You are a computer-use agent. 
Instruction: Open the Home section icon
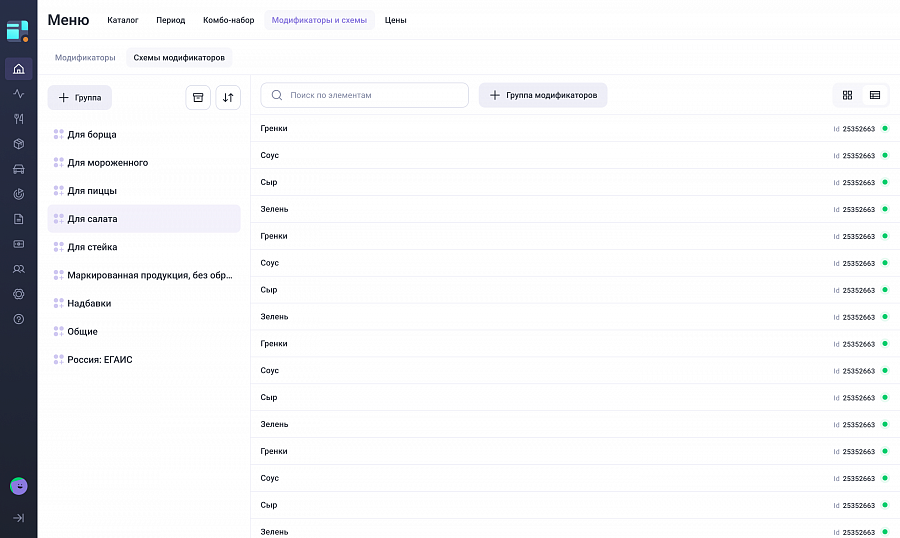(x=18, y=69)
